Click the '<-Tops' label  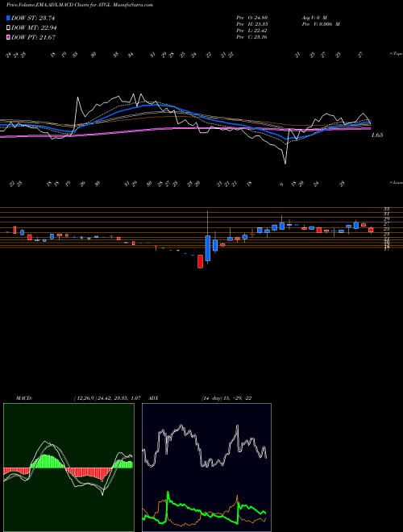396,54
